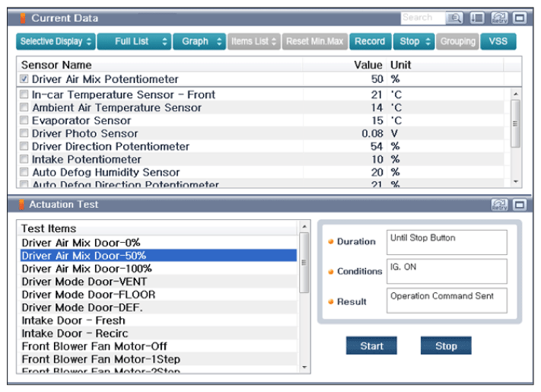Click the Test Items column header
The width and height of the screenshot is (541, 392).
[x=158, y=228]
